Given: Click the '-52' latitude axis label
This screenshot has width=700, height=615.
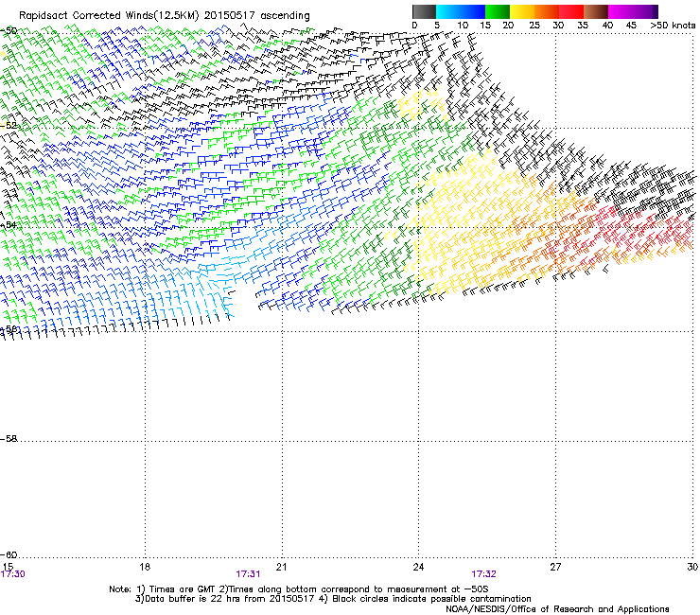Looking at the screenshot, I should (9, 126).
